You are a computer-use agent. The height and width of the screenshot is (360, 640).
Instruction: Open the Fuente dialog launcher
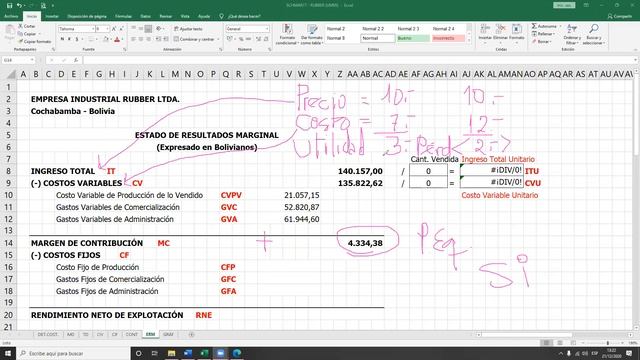click(124, 49)
